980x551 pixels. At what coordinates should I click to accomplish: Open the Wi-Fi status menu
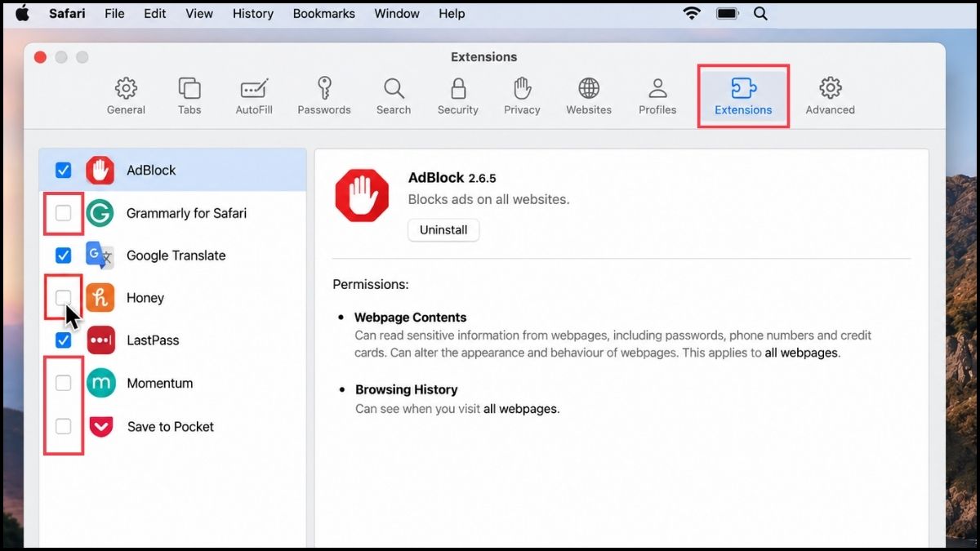[x=693, y=13]
